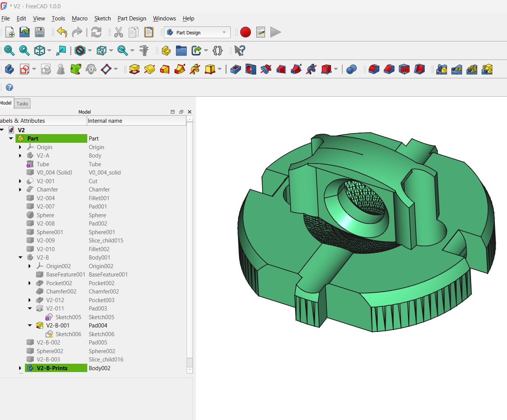Click the Mirrored pattern tool
The height and width of the screenshot is (420, 507).
pyautogui.click(x=442, y=69)
